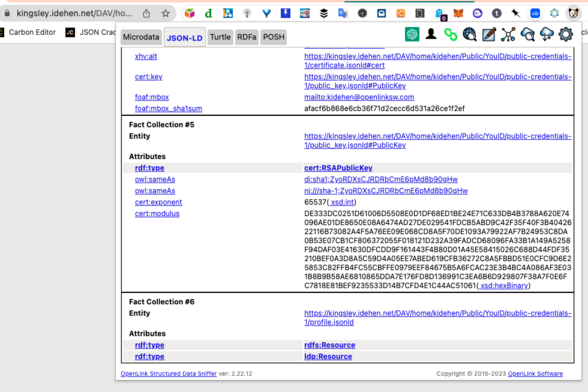The height and width of the screenshot is (392, 588).
Task: Click the grey circled t extension icon
Action: pyautogui.click(x=496, y=14)
